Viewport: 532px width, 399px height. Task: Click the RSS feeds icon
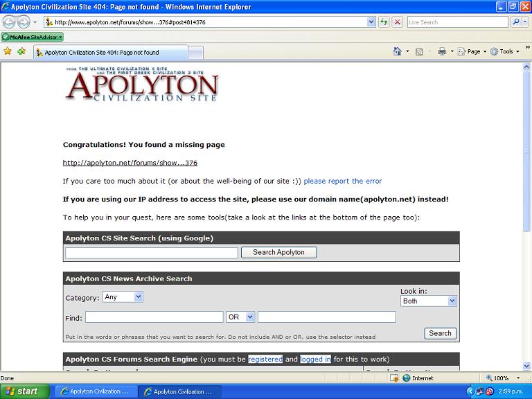click(419, 51)
